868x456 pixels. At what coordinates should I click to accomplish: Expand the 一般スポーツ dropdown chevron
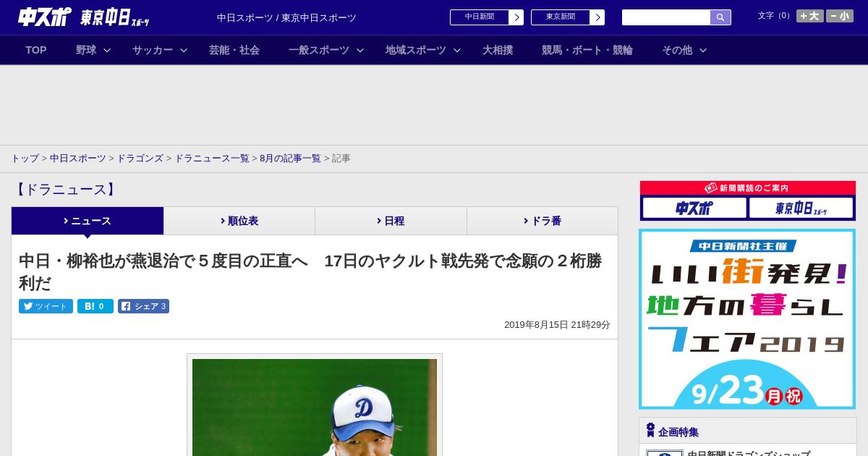point(360,50)
